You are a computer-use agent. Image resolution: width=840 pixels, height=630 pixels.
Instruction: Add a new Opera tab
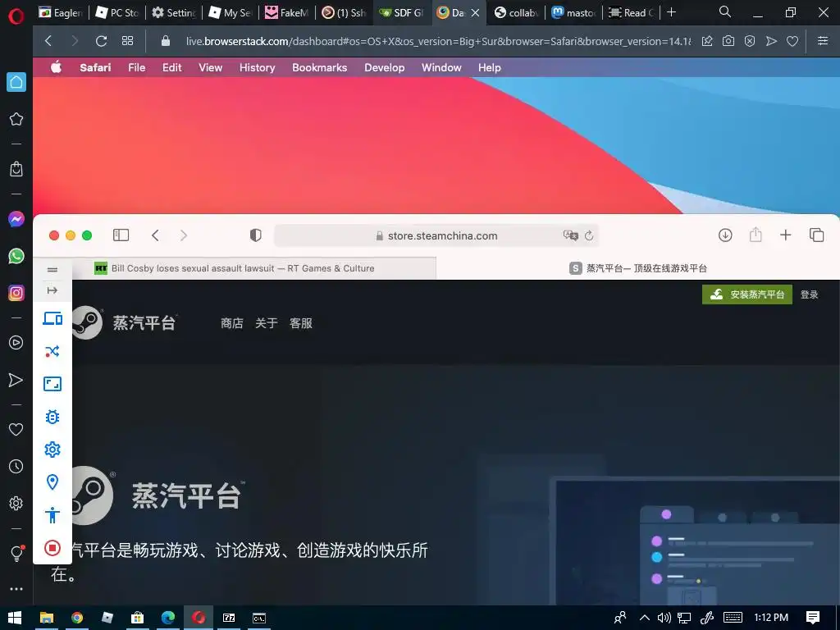[671, 12]
